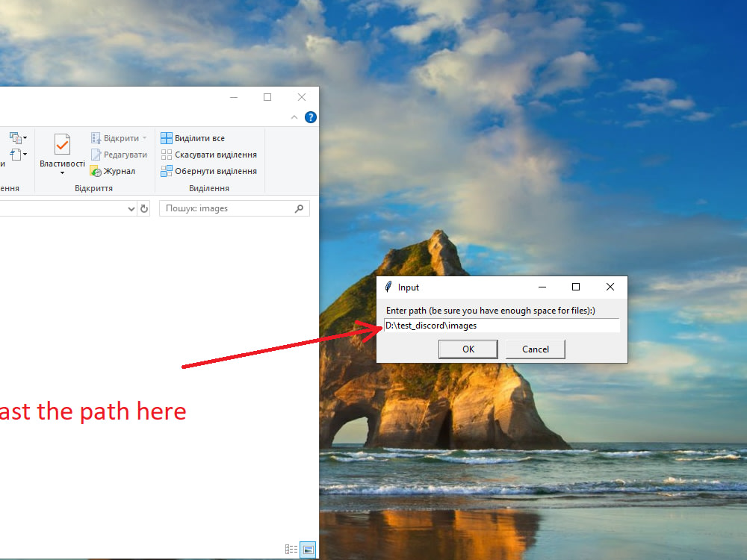
Task: Close the Explorer window
Action: (x=302, y=97)
